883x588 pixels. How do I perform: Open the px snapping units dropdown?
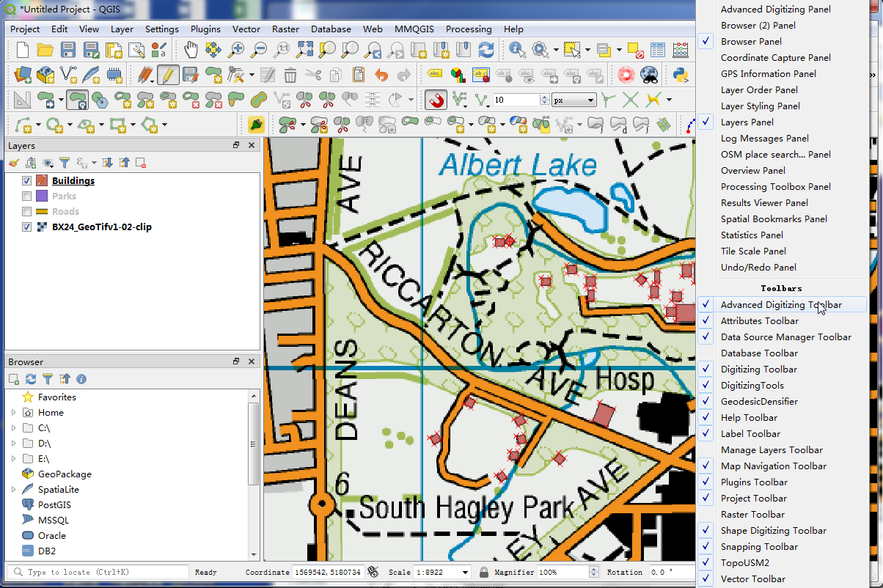coord(574,100)
